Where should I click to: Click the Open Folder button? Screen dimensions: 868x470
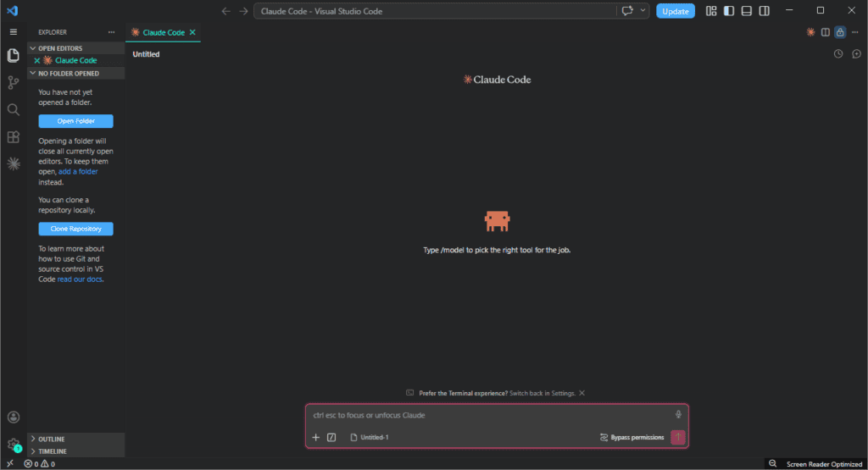(75, 121)
